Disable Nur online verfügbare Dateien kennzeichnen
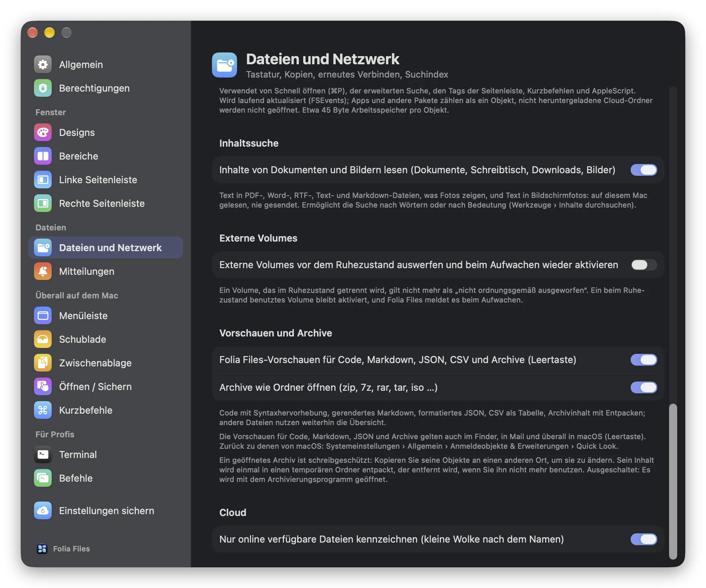706x588 pixels. coord(644,539)
